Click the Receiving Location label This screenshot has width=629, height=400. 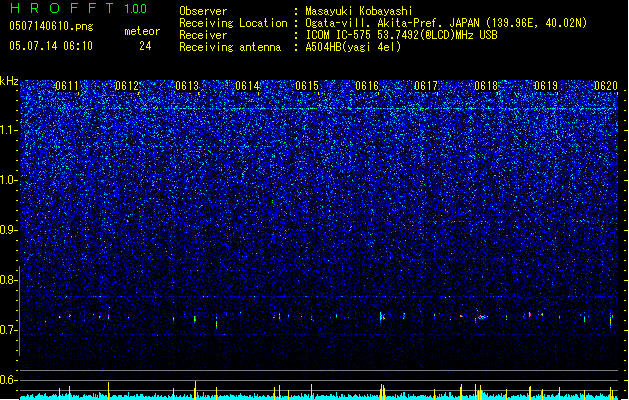pyautogui.click(x=233, y=23)
